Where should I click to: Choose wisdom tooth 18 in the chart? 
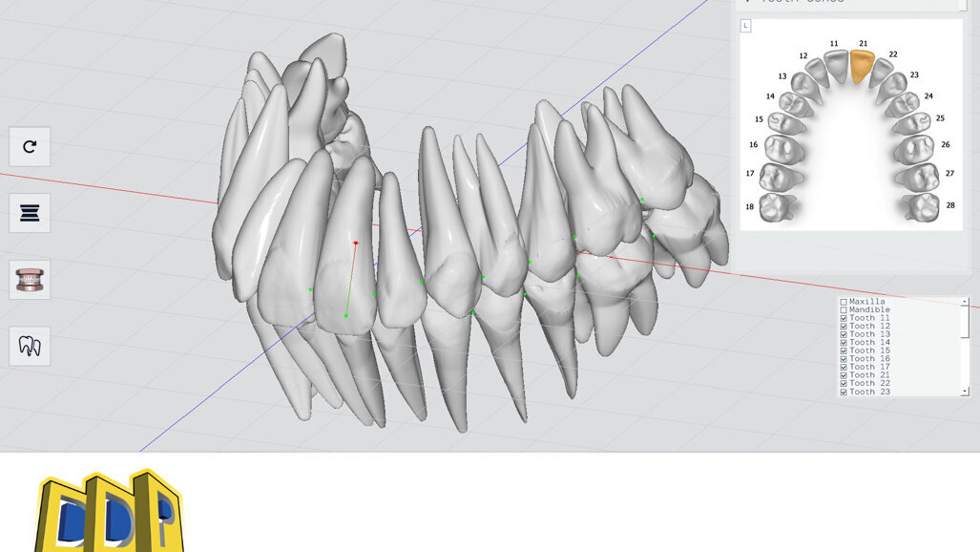pos(778,207)
